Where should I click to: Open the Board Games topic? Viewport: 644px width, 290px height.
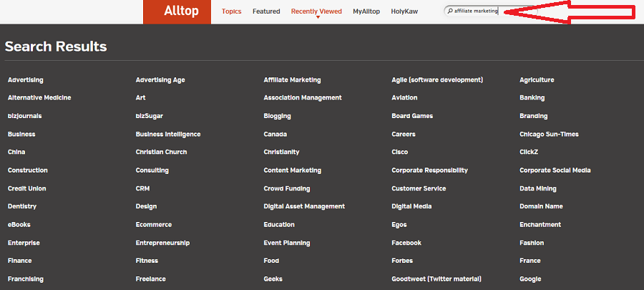point(412,116)
